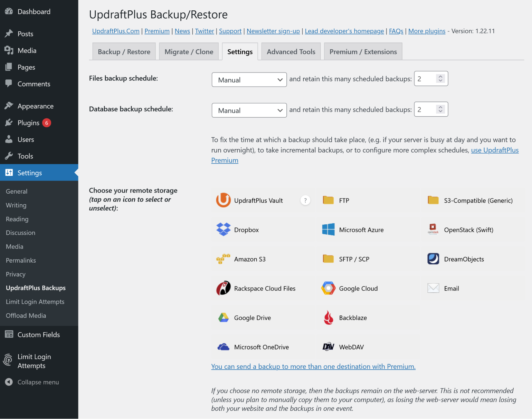Open the Advanced Tools tab
This screenshot has height=419, width=532.
291,52
